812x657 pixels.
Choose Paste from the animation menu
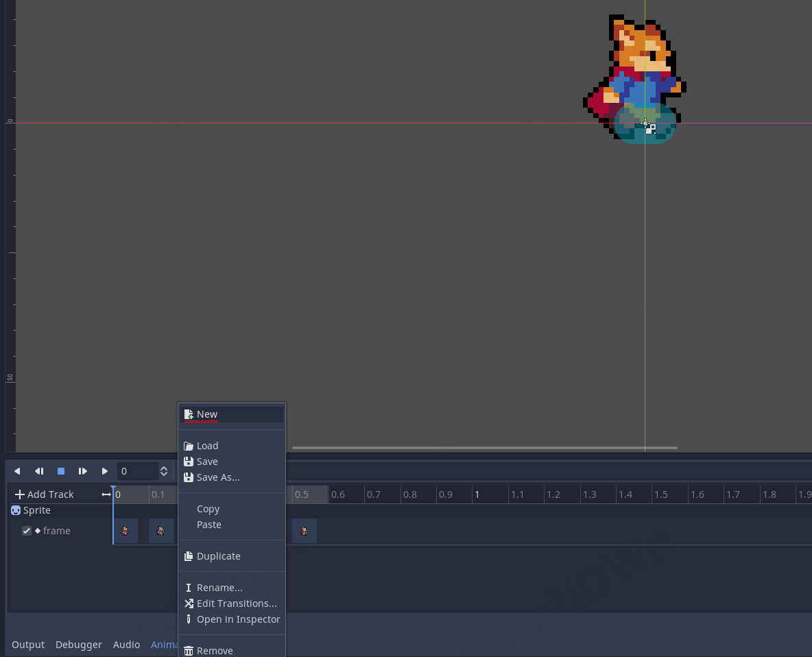tap(232, 525)
